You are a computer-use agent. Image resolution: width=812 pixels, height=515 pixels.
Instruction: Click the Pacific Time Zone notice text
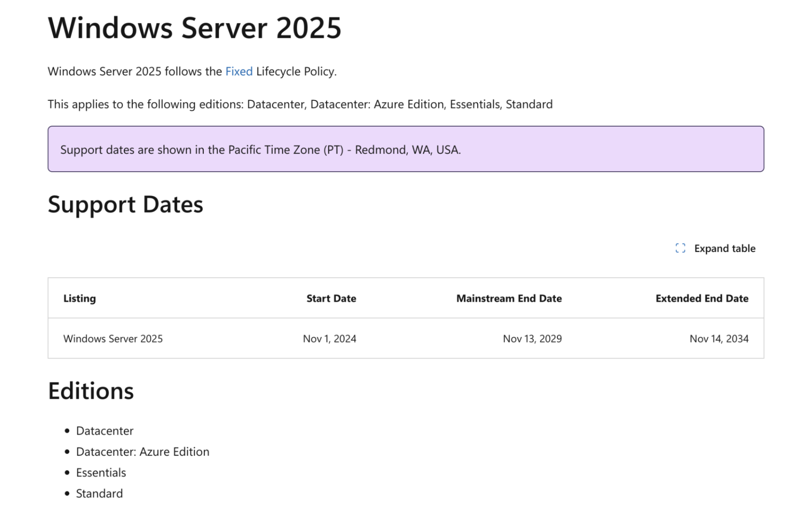tap(260, 150)
